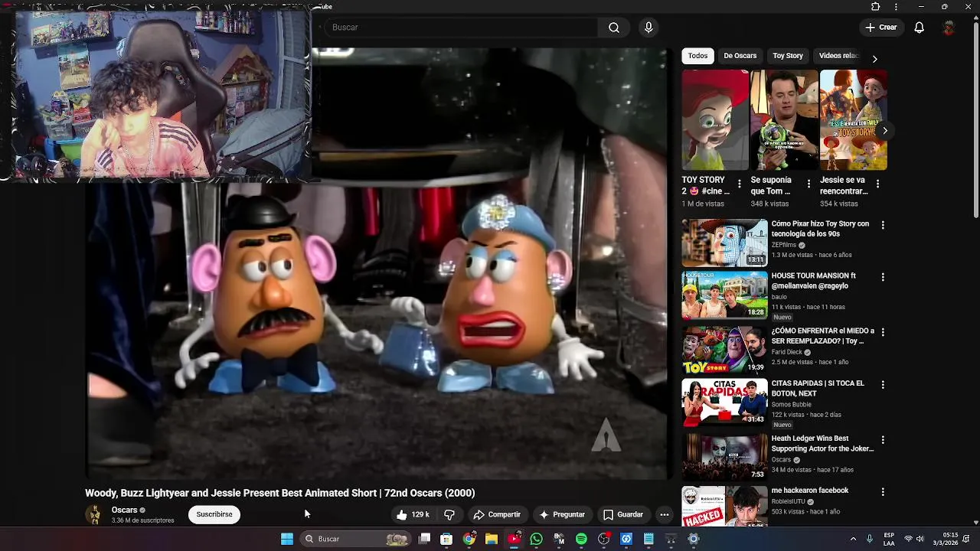Open the account avatar menu
This screenshot has width=980, height=551.
click(x=949, y=28)
